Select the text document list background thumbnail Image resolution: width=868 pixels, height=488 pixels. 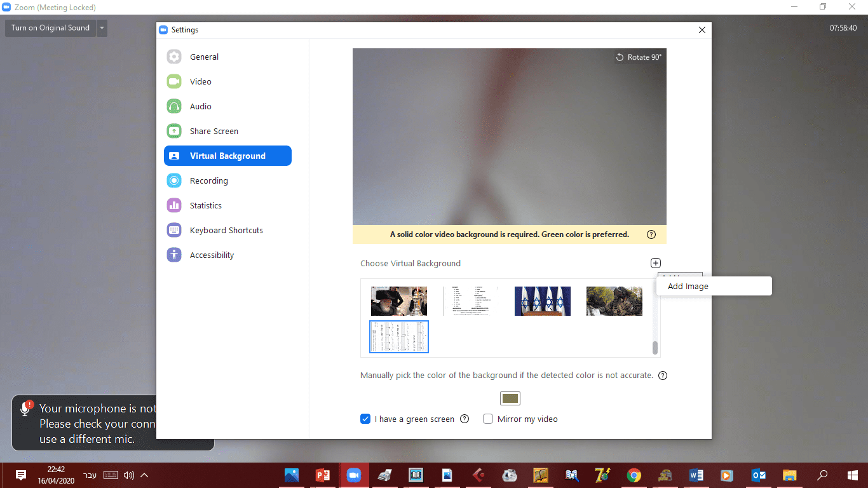tap(471, 301)
